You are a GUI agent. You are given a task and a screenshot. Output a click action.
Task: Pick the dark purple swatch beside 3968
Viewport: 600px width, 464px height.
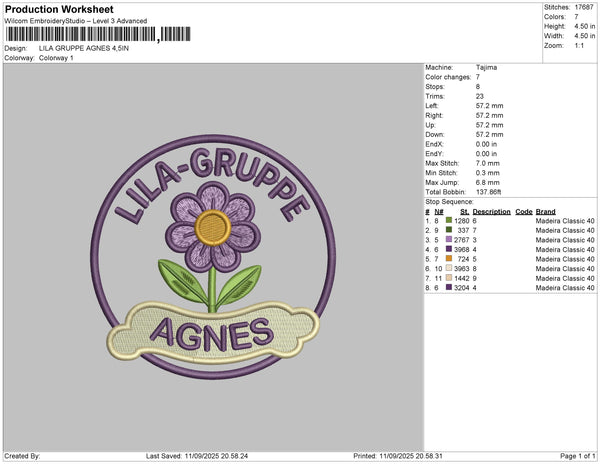[449, 249]
